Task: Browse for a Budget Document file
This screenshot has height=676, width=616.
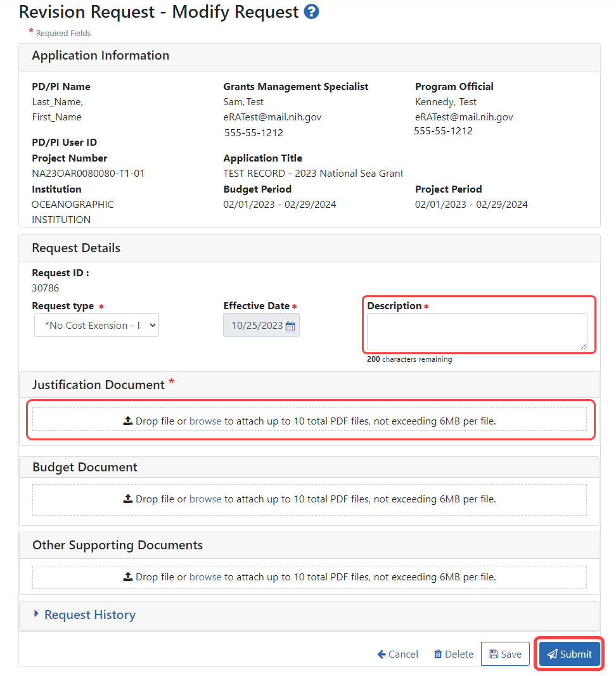Action: tap(205, 499)
